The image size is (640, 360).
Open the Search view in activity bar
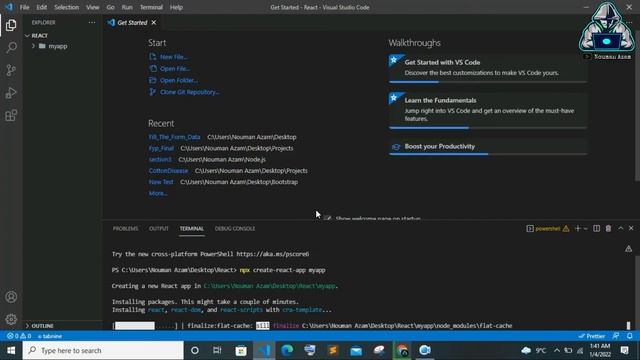tap(11, 47)
